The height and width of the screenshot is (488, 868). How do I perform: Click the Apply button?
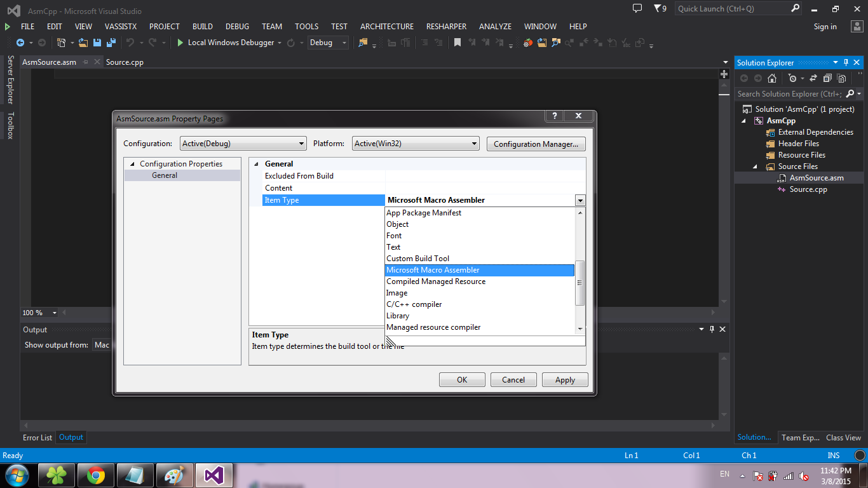pyautogui.click(x=565, y=380)
